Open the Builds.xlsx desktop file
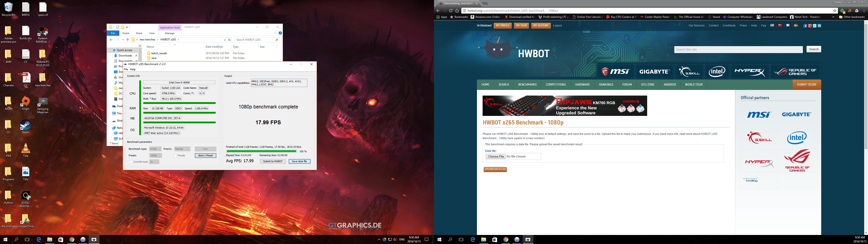 click(x=26, y=33)
